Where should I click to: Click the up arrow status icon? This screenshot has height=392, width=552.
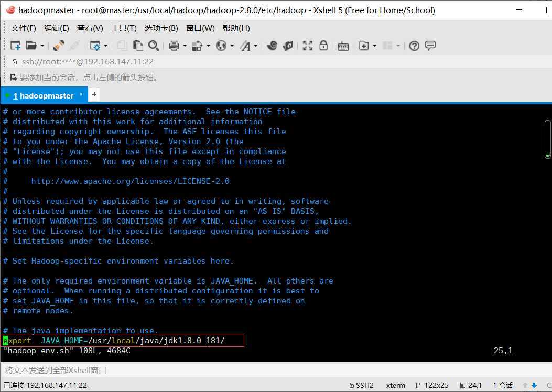point(525,385)
